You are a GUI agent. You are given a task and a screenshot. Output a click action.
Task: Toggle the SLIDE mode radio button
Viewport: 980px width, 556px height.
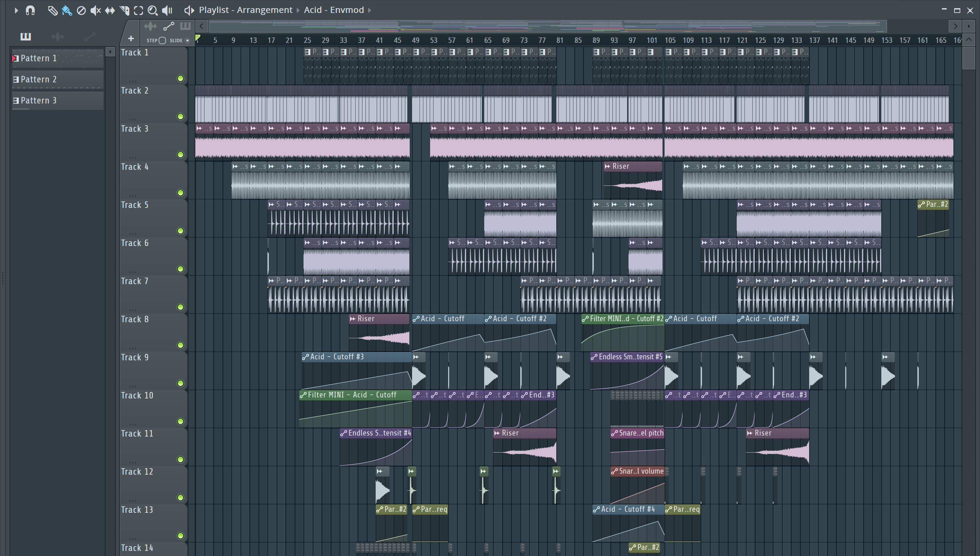coord(187,40)
